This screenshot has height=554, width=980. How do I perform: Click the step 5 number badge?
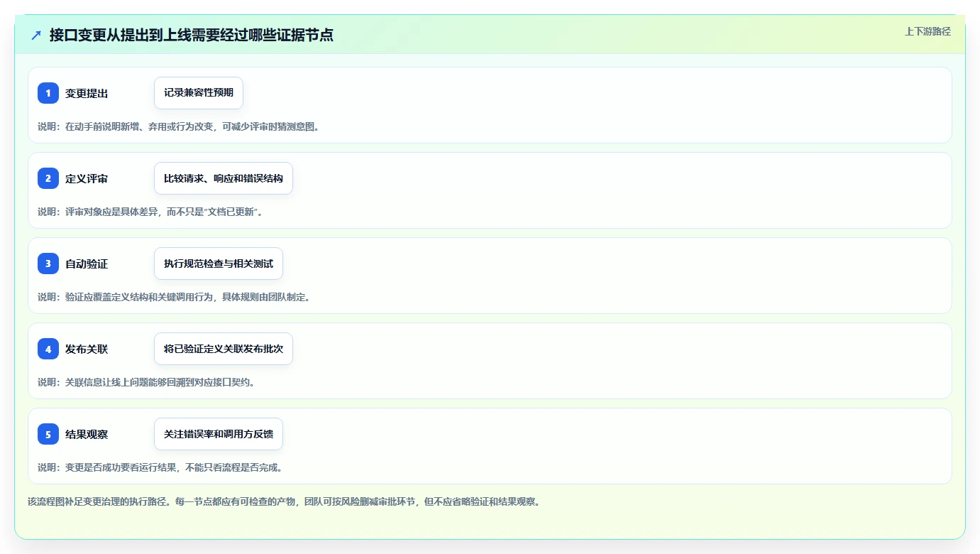48,434
